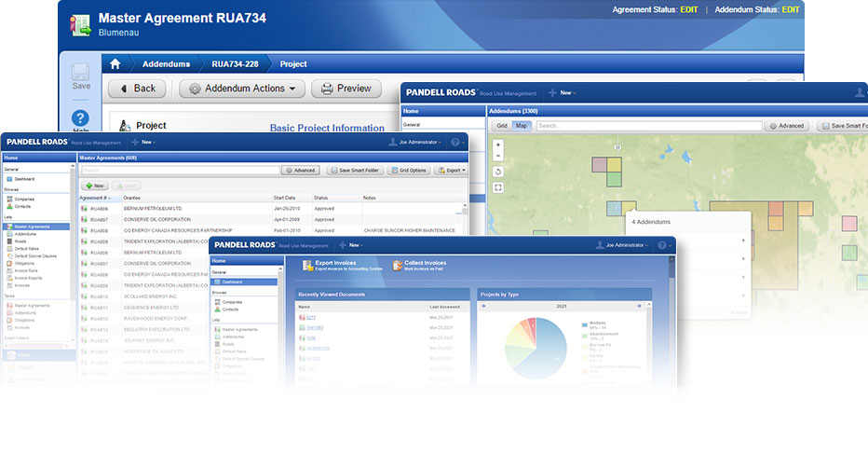The height and width of the screenshot is (454, 868).
Task: Open help dropdown in Master Agreements window
Action: pos(457,142)
